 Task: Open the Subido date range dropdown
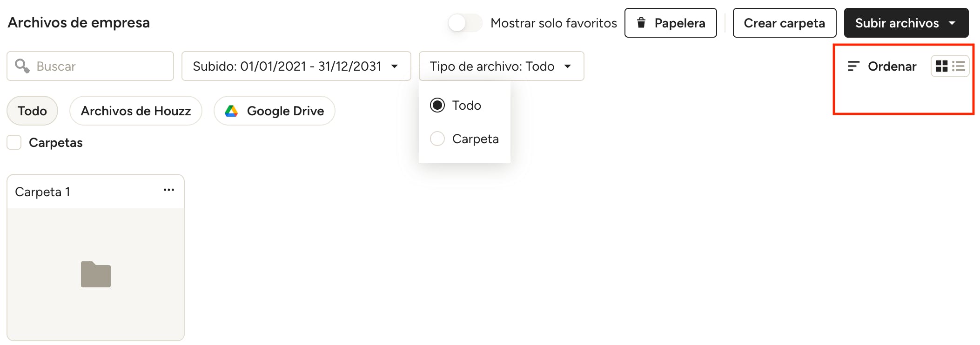click(296, 66)
